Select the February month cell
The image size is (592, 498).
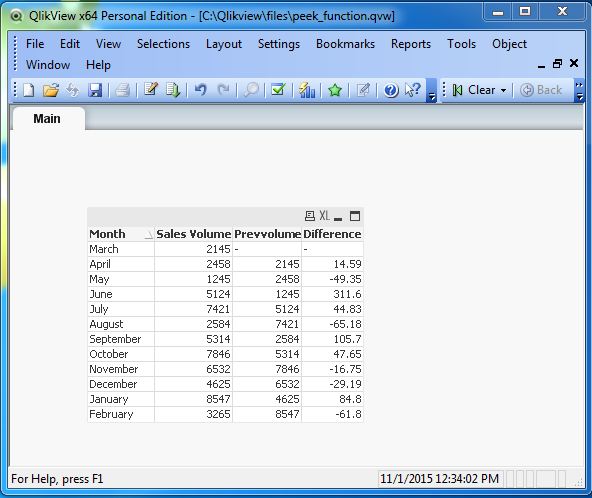click(x=121, y=414)
